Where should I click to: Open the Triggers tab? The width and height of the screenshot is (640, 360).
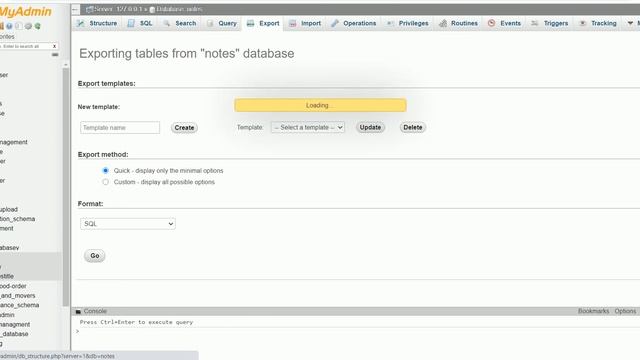pyautogui.click(x=550, y=23)
